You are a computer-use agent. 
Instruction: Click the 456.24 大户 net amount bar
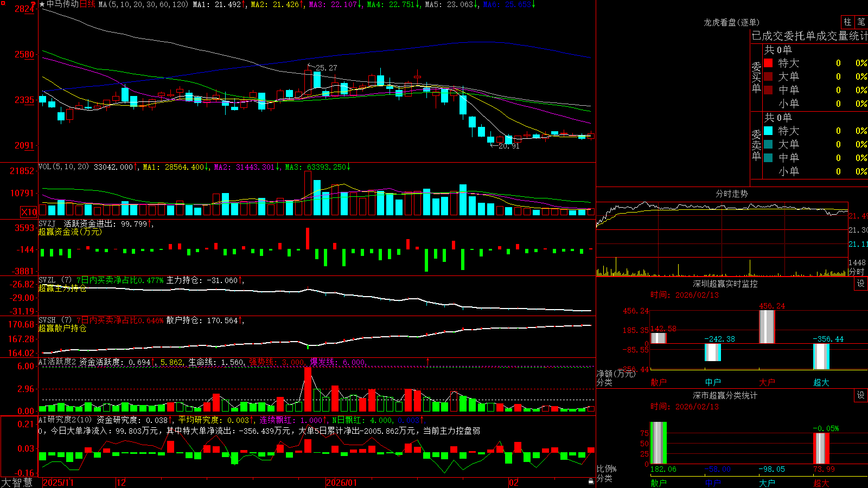pos(767,327)
